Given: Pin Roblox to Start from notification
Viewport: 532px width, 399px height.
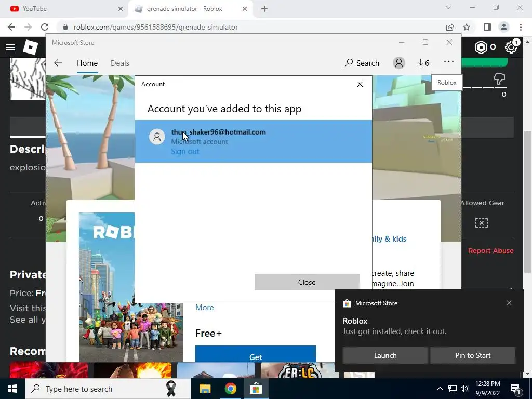Looking at the screenshot, I should point(473,355).
